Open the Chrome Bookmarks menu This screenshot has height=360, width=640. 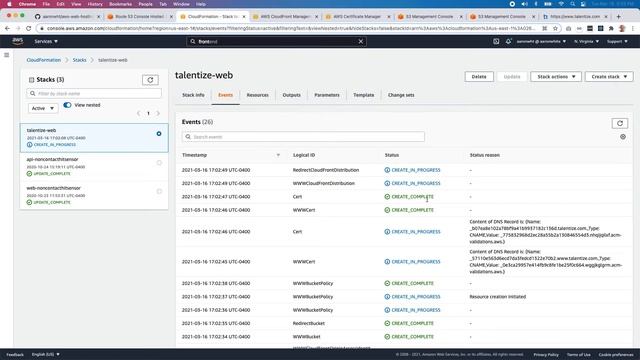point(120,4)
